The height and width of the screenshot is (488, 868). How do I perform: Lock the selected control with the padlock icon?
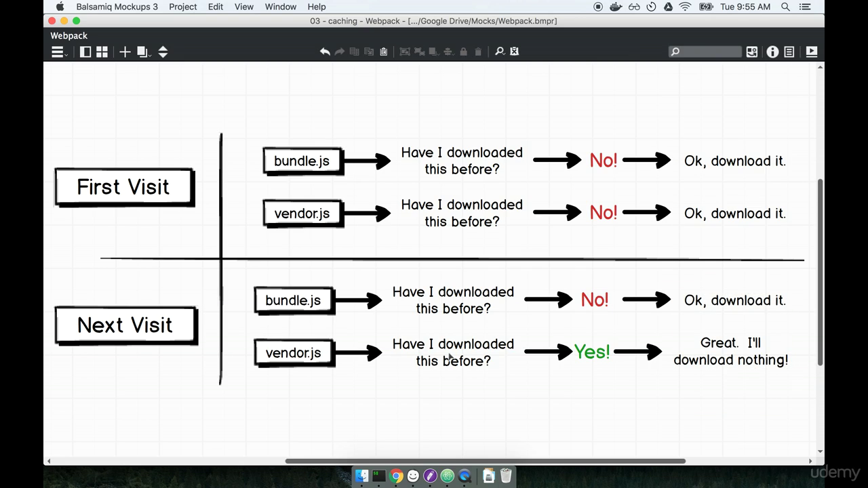[462, 52]
